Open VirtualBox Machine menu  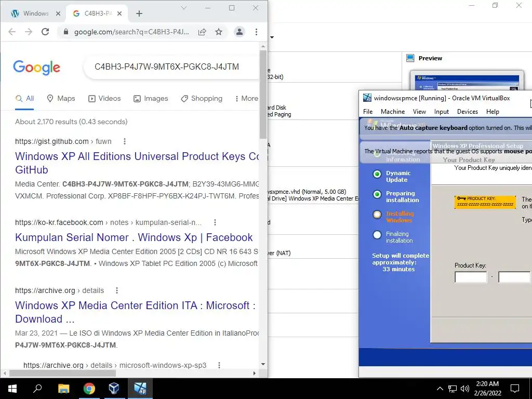[x=393, y=112]
